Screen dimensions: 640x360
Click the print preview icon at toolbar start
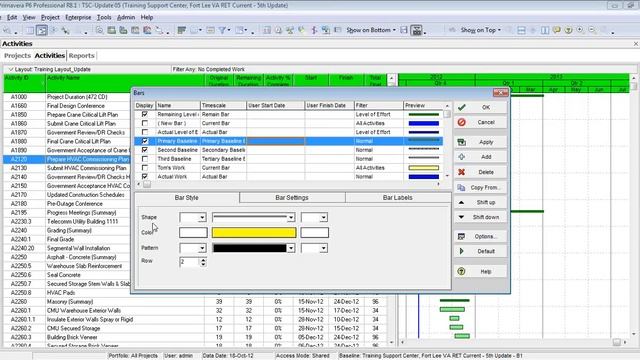pos(7,30)
